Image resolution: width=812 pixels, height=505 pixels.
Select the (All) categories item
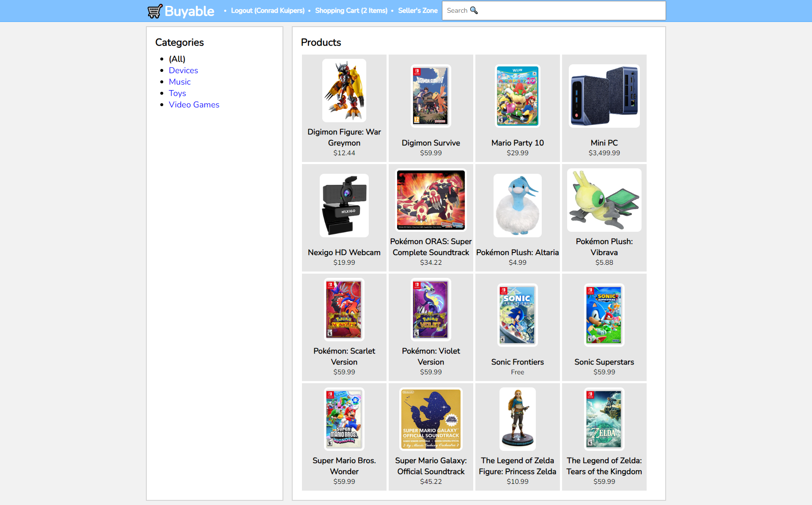177,59
